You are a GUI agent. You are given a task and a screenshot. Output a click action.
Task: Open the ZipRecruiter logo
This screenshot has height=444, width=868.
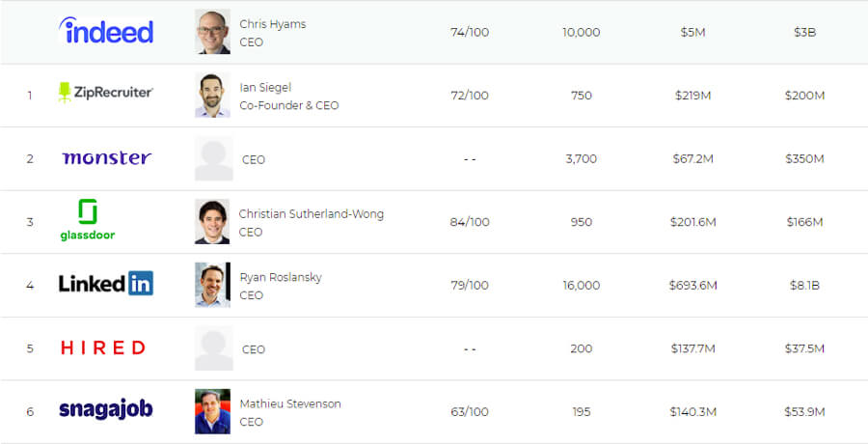[x=106, y=93]
